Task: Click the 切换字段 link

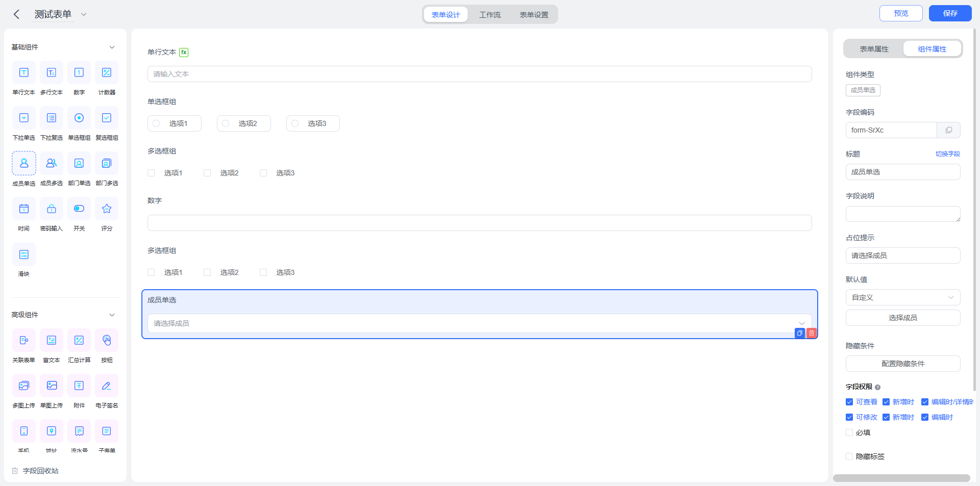Action: pos(947,154)
